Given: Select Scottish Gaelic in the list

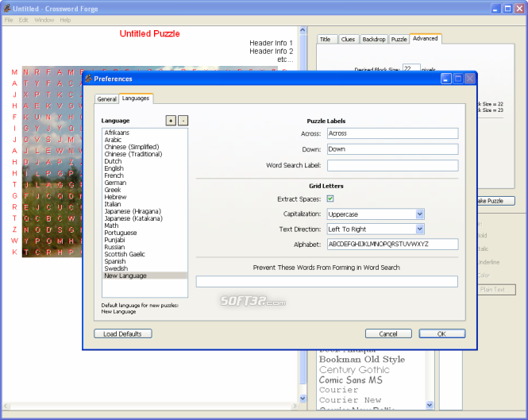Looking at the screenshot, I should 145,254.
